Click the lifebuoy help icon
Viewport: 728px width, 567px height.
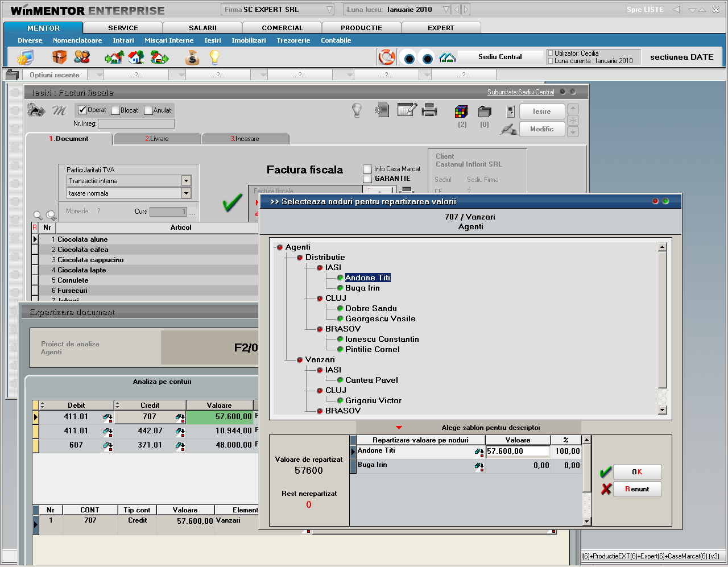pyautogui.click(x=387, y=57)
